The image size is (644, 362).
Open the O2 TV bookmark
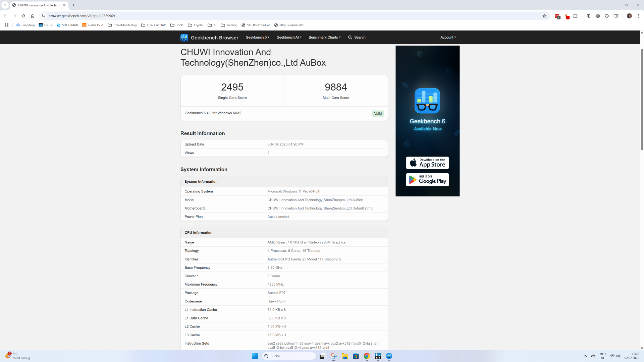46,25
